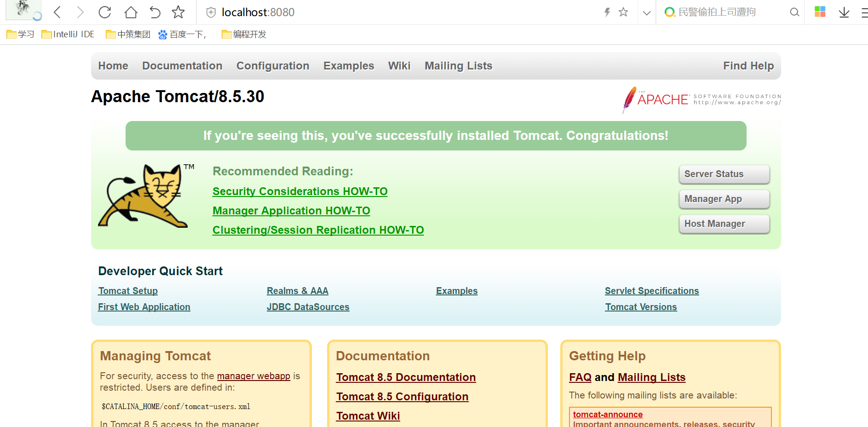
Task: Open the 编程开发 bookmark folder
Action: pyautogui.click(x=244, y=35)
